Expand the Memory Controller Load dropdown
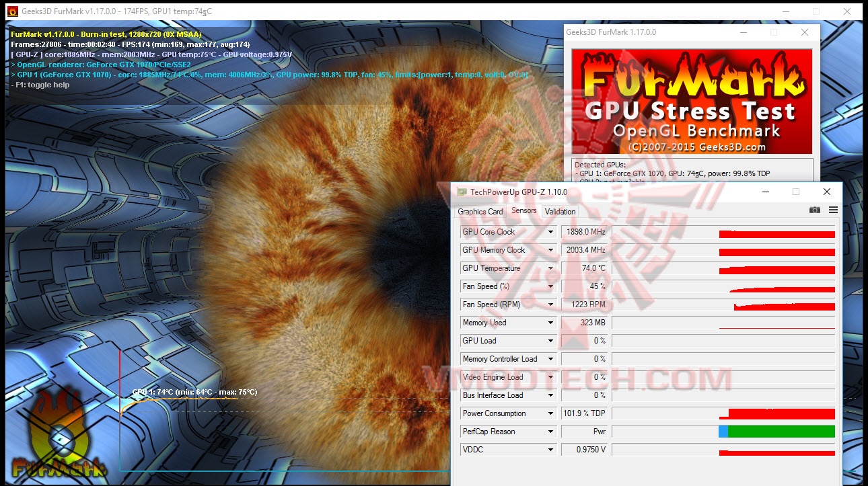 (550, 359)
